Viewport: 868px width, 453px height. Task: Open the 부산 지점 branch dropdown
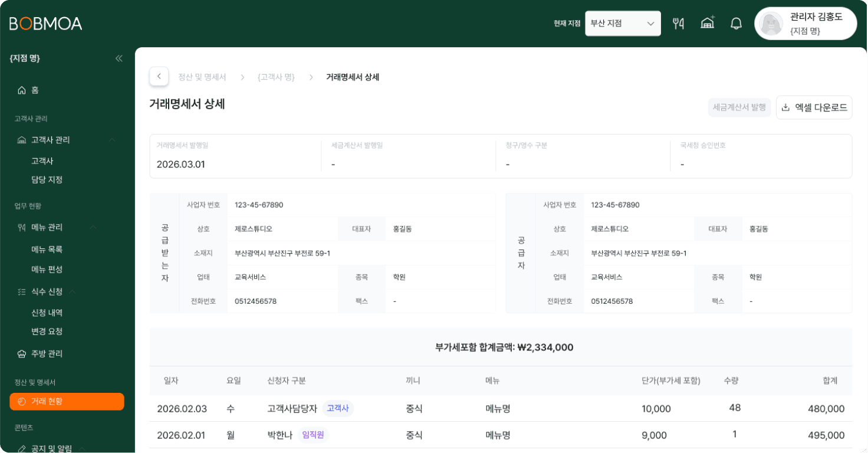coord(623,24)
